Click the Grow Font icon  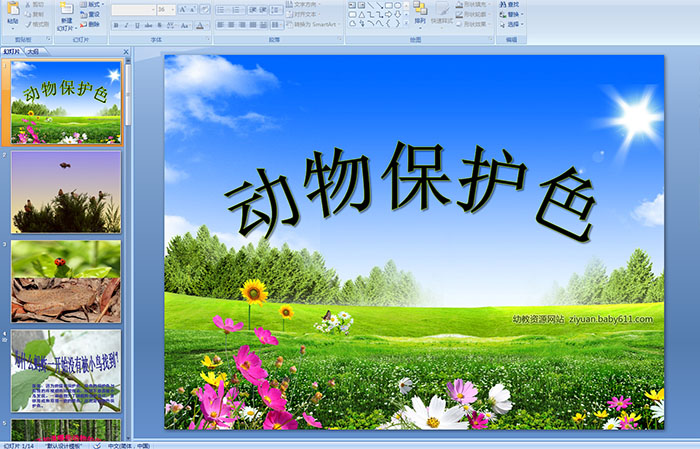click(182, 9)
